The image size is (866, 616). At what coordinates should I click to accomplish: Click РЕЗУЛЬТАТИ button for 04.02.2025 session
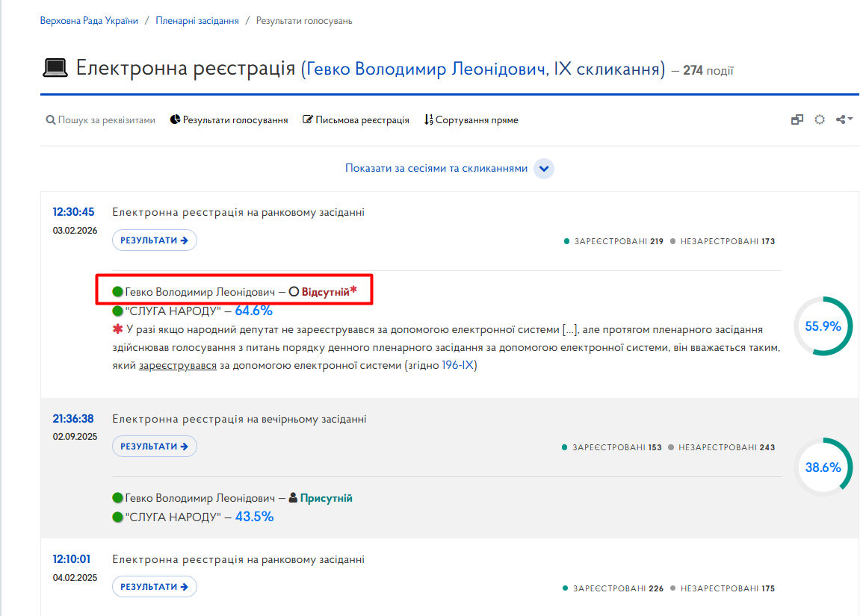click(155, 586)
